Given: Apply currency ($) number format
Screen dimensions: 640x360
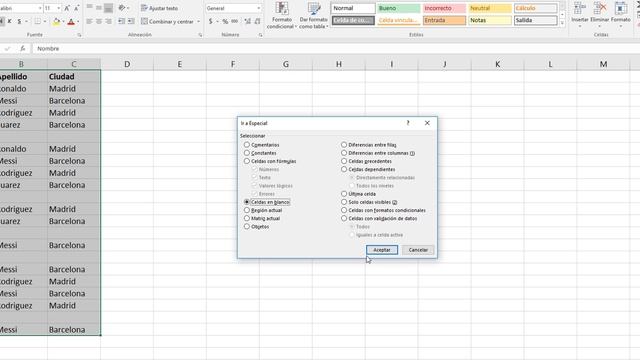Looking at the screenshot, I should click(x=211, y=21).
